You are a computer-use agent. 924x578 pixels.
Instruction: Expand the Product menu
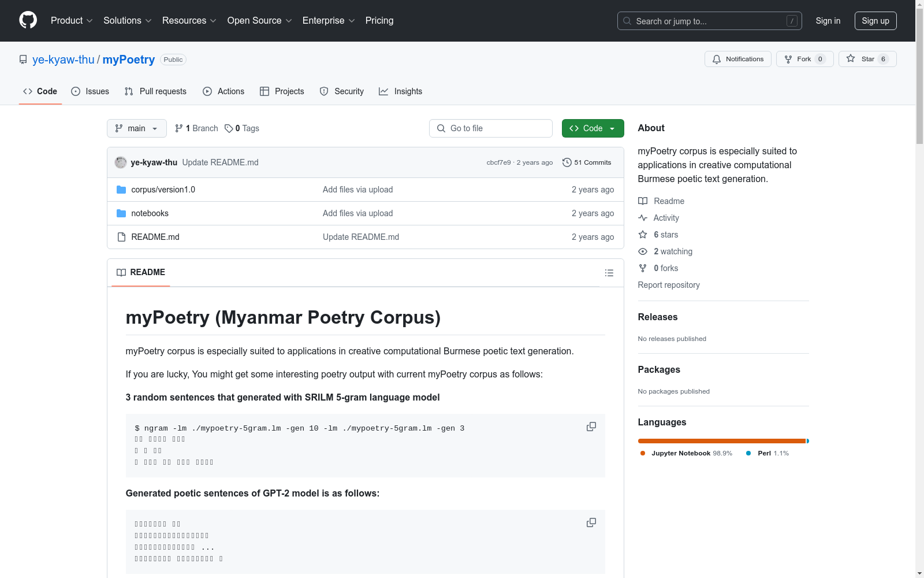72,20
